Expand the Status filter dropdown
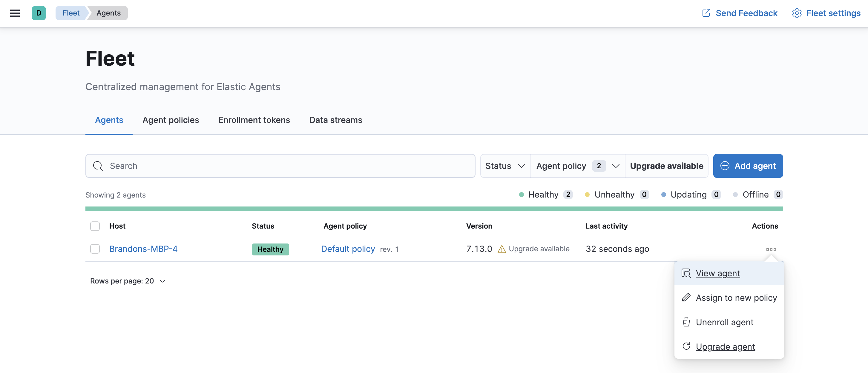 tap(505, 166)
